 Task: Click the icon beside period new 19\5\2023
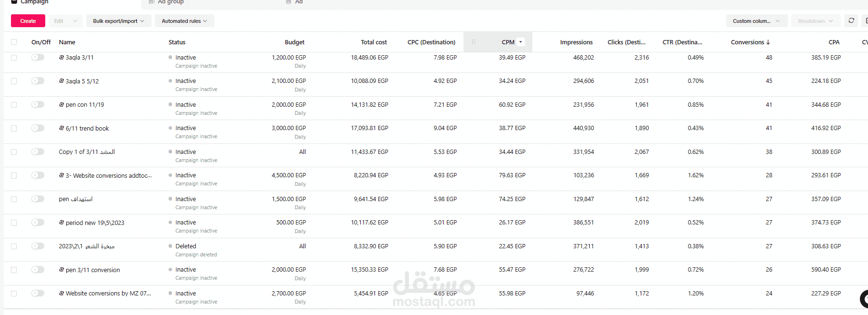(61, 223)
